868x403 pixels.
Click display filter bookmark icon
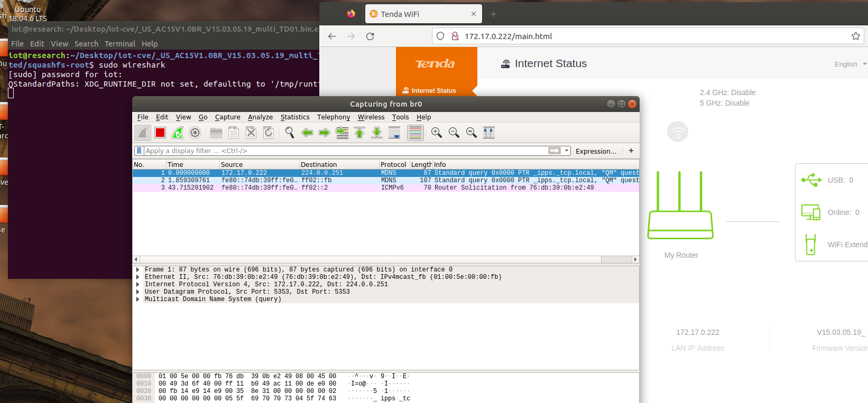[139, 151]
